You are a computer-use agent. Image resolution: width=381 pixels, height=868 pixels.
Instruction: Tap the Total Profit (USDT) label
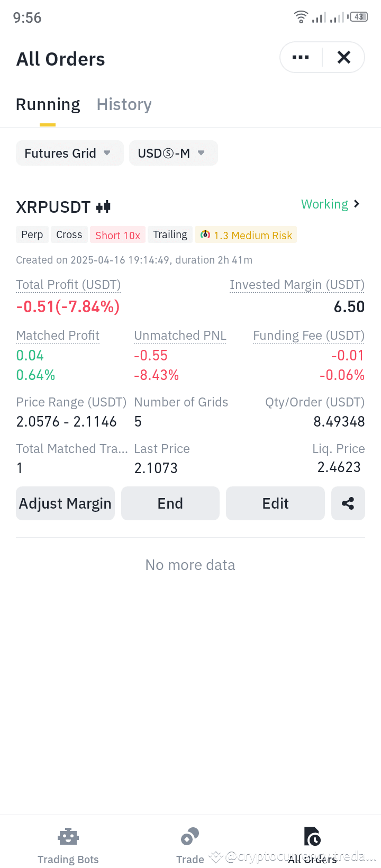point(68,285)
